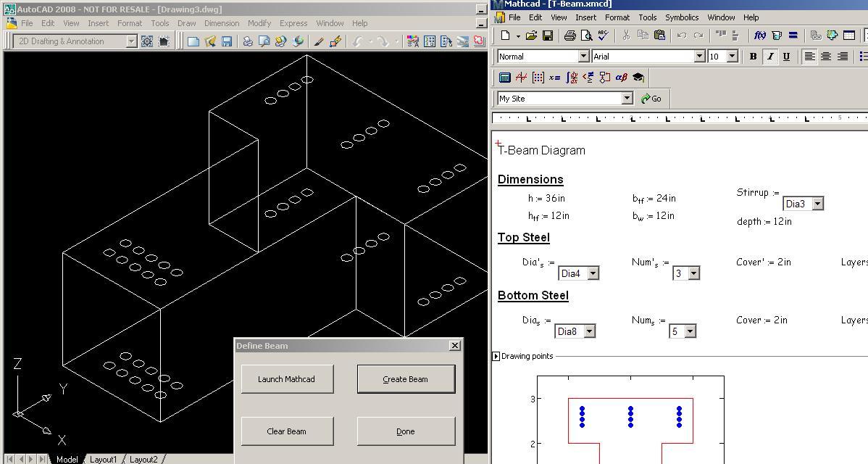
Task: Open Mathcad Calculator toolbar icon
Action: coord(505,78)
